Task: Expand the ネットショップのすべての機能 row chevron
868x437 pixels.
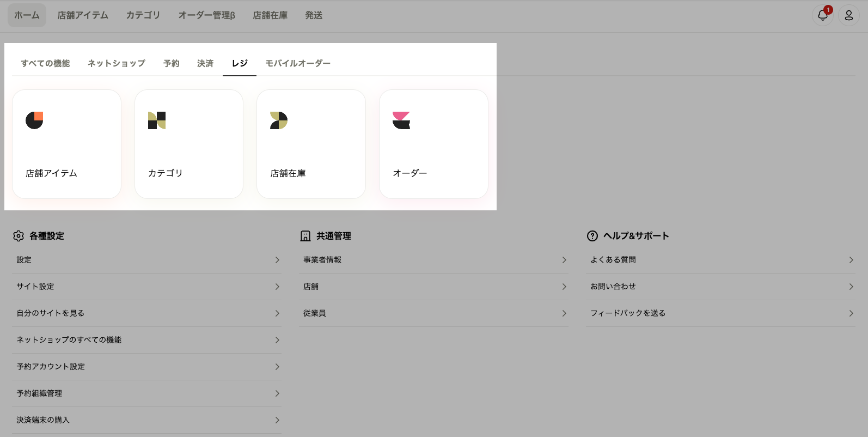Action: 277,340
